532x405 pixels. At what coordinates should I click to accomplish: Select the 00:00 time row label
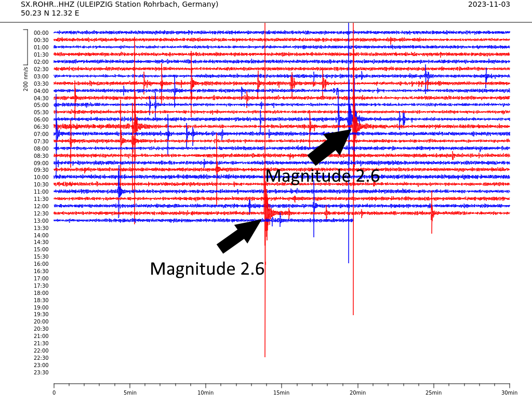pos(41,33)
